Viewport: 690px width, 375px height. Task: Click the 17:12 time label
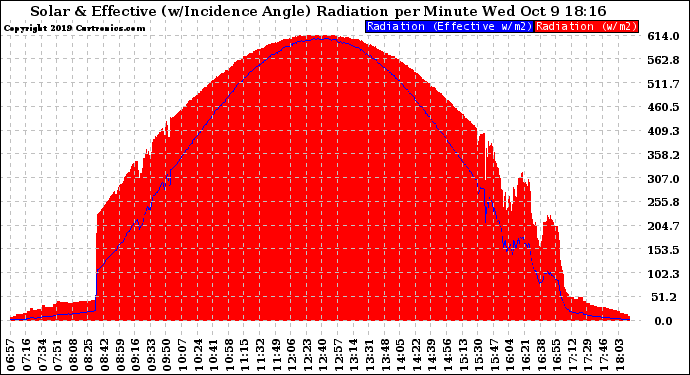[x=573, y=355]
